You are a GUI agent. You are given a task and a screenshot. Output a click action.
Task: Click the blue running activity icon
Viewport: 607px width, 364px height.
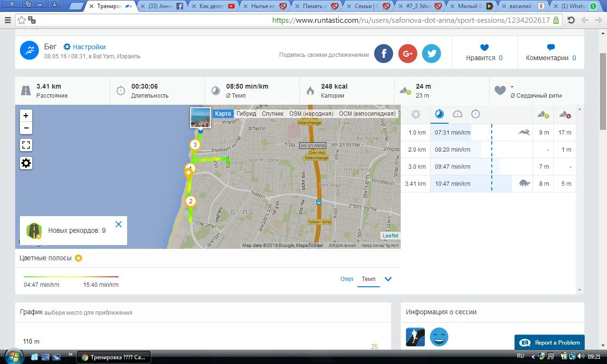click(x=29, y=50)
